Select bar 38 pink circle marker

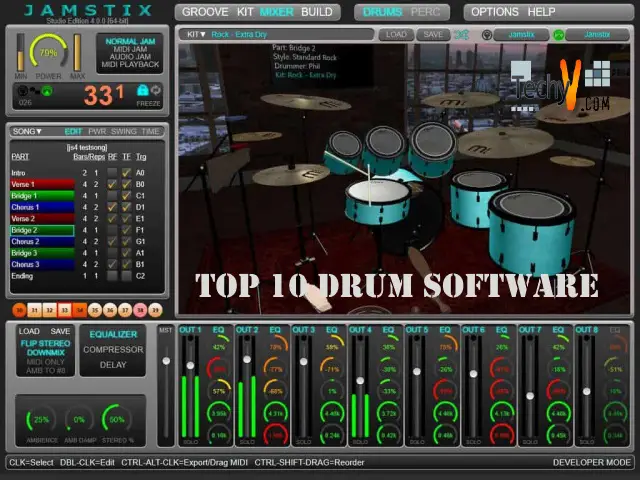(140, 310)
